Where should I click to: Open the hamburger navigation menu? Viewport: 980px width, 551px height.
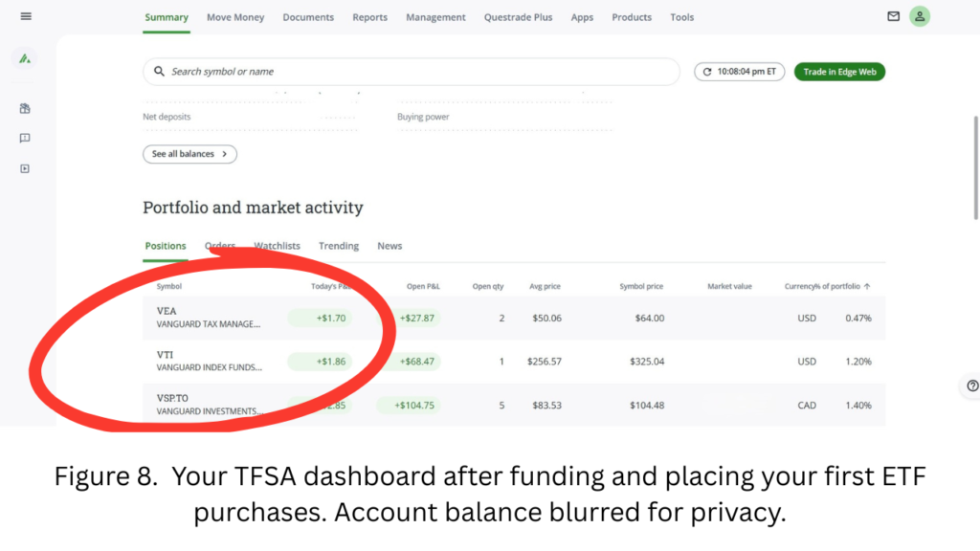(x=26, y=14)
